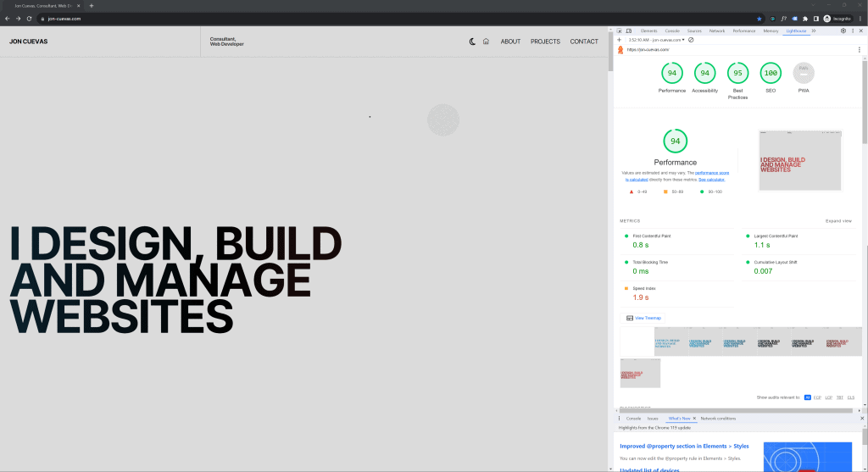Screen dimensions: 868x472
Task: Click the Performance score gauge showing 94
Action: [x=671, y=75]
